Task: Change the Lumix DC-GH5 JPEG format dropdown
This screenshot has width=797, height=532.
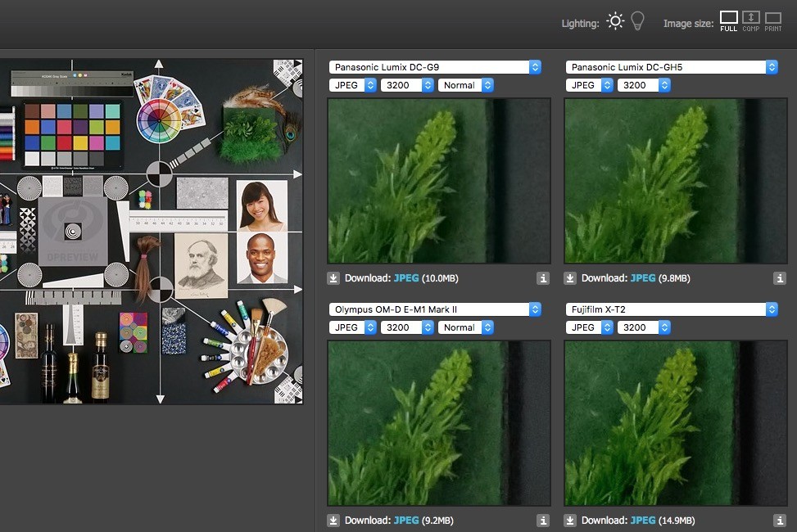Action: (x=590, y=85)
